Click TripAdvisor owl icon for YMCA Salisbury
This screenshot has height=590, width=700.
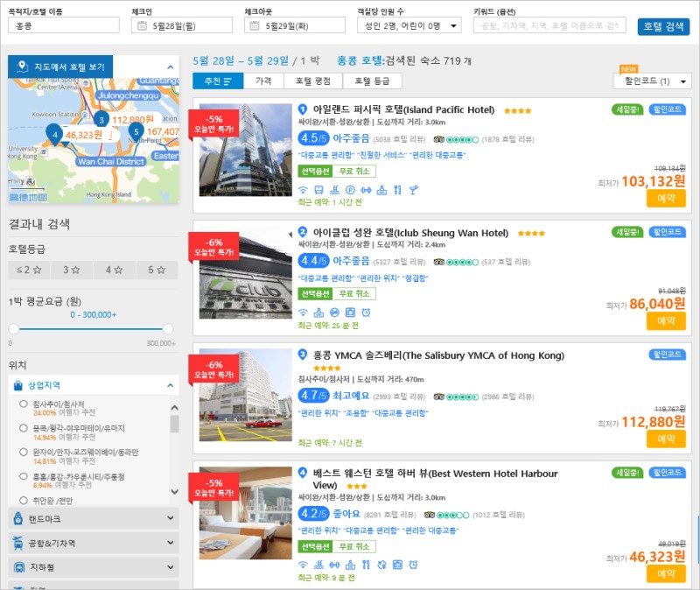[439, 397]
